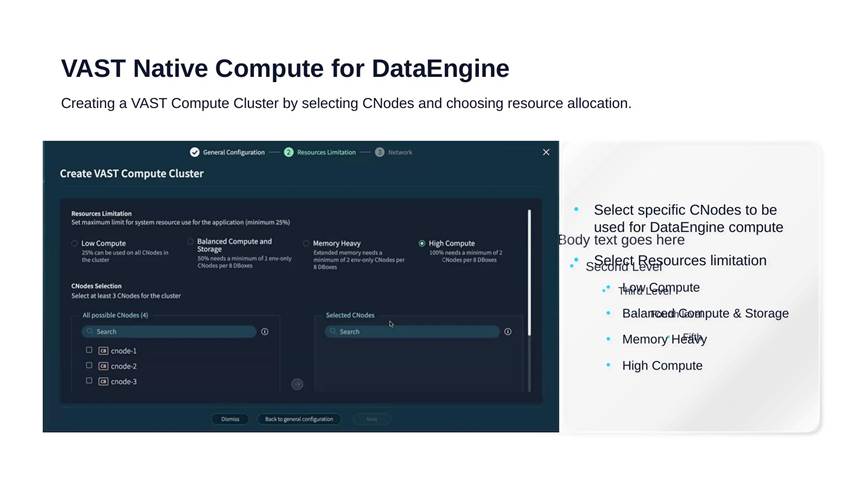This screenshot has height=486, width=864.
Task: Select the Memory Heavy radio option
Action: [x=306, y=243]
